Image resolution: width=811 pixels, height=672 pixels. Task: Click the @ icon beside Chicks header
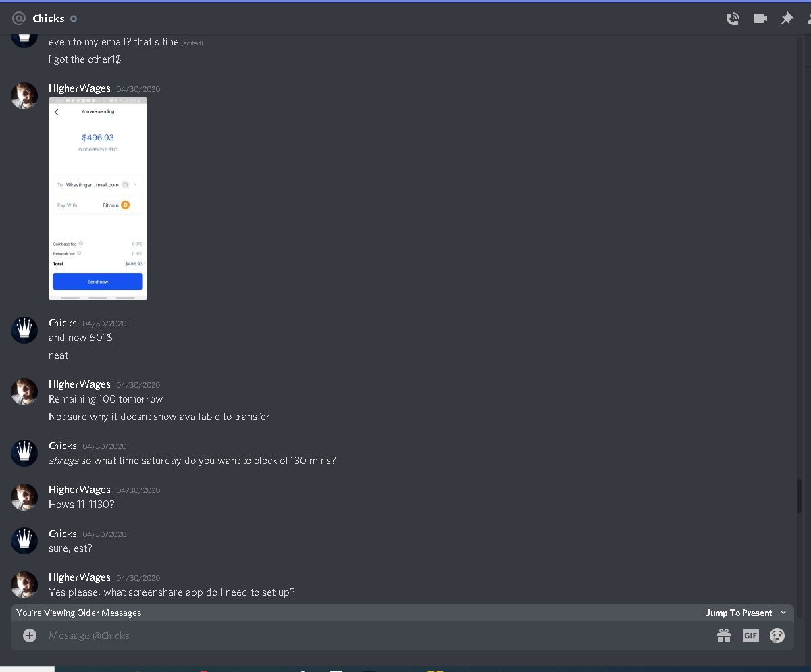pos(19,18)
